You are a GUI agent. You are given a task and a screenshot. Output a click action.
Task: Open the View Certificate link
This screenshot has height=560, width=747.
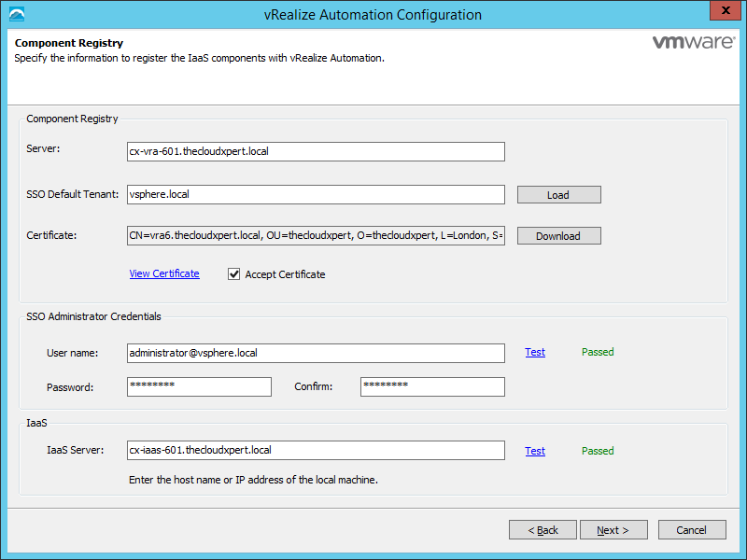[164, 273]
